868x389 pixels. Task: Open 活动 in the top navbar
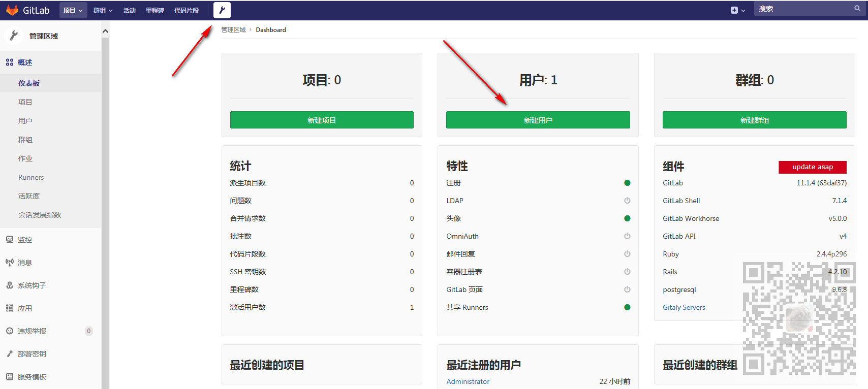[130, 10]
